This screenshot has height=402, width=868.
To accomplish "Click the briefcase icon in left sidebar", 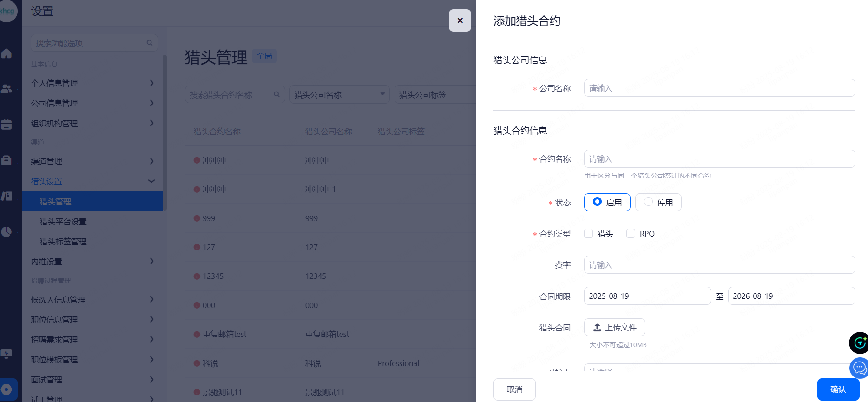I will [x=7, y=160].
